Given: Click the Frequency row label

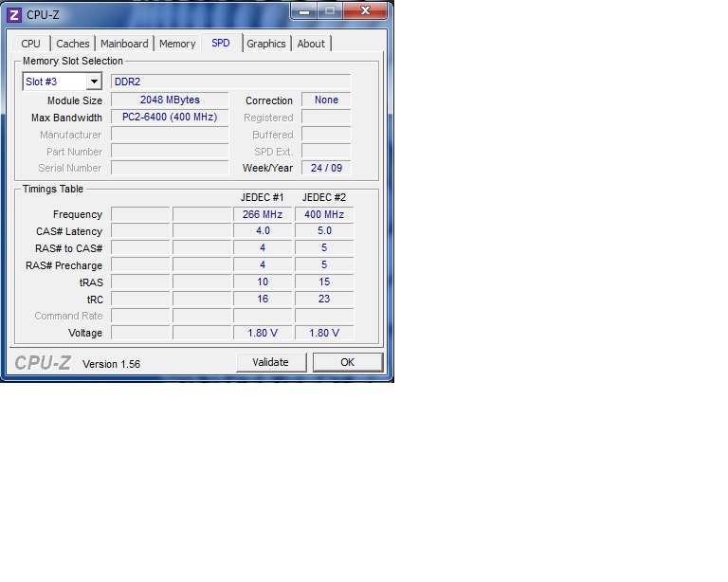Looking at the screenshot, I should pyautogui.click(x=78, y=215).
